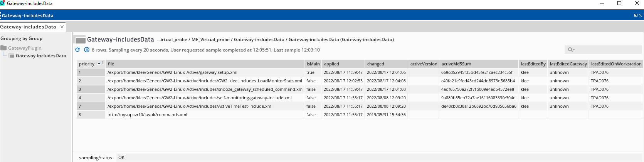The height and width of the screenshot is (162, 644).
Task: Click the float panel icon in blue bar
Action: (x=636, y=15)
